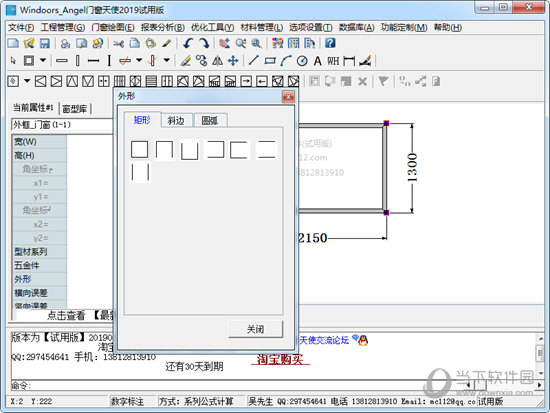Select the arc drawing tool

point(286,61)
